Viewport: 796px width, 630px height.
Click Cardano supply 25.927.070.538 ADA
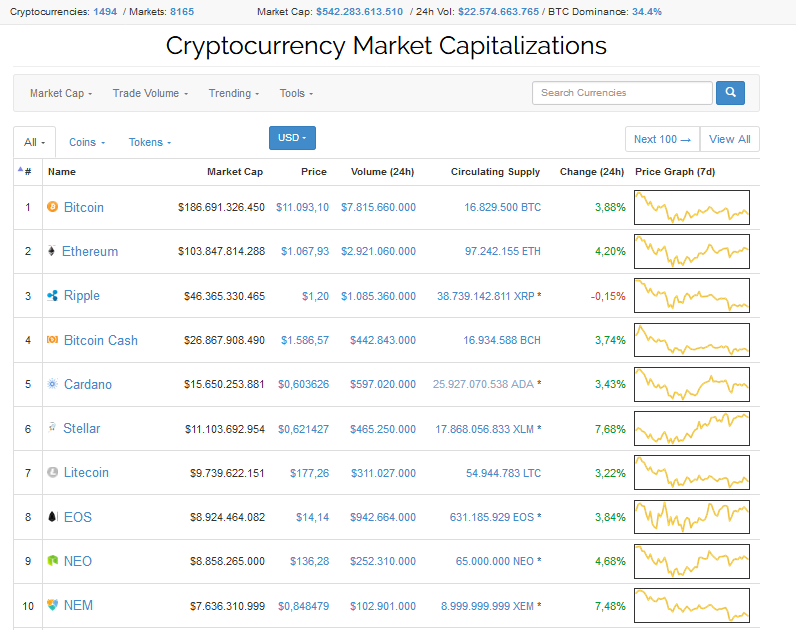(x=483, y=384)
